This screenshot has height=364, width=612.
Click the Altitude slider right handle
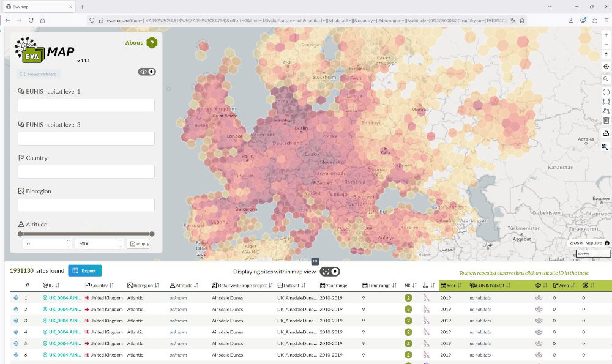point(152,234)
